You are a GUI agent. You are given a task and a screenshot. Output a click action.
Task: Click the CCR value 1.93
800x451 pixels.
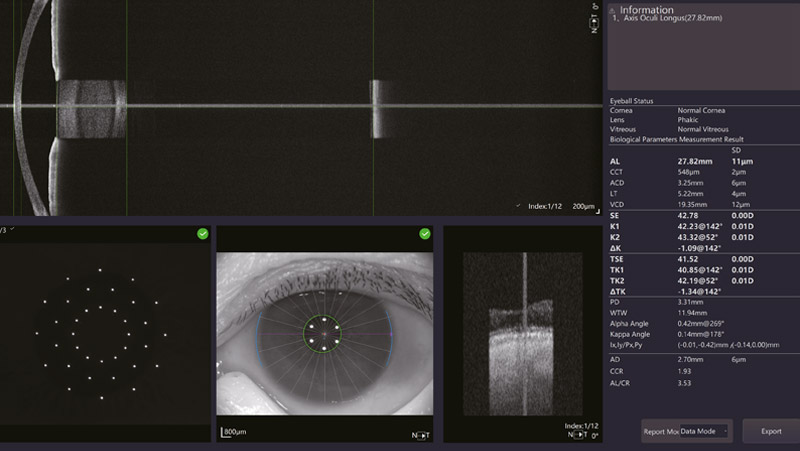684,371
